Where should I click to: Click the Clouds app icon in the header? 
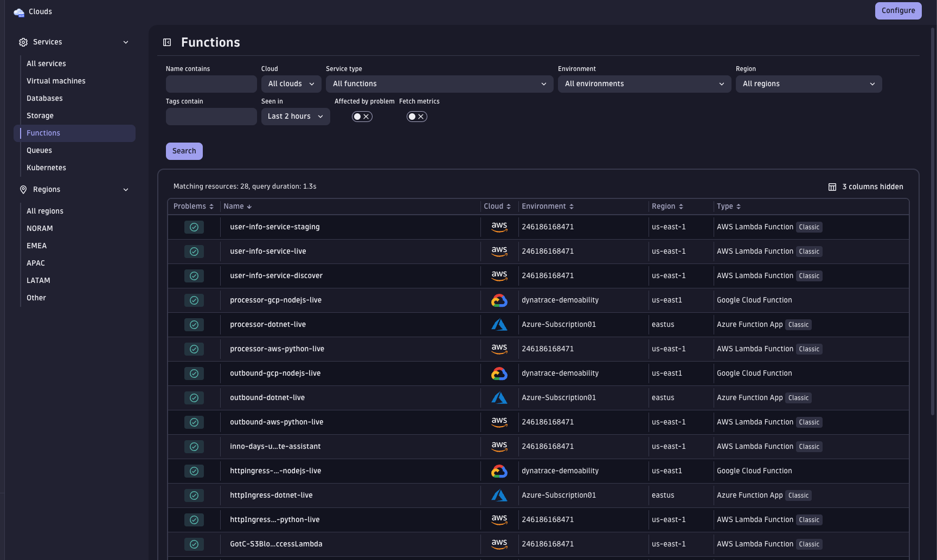pos(19,11)
